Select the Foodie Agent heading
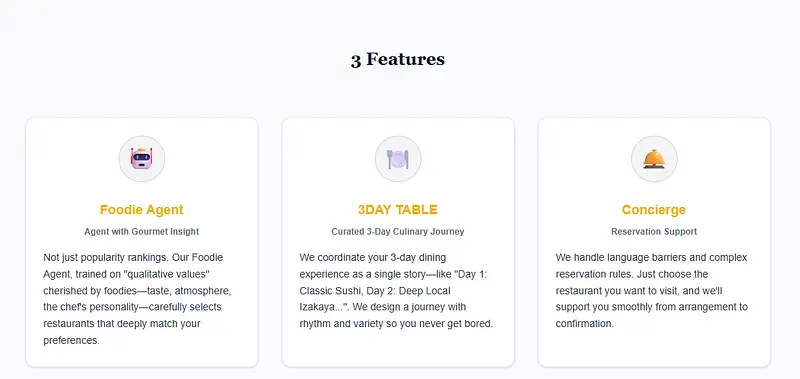Viewport: 800px width, 379px height. point(142,210)
